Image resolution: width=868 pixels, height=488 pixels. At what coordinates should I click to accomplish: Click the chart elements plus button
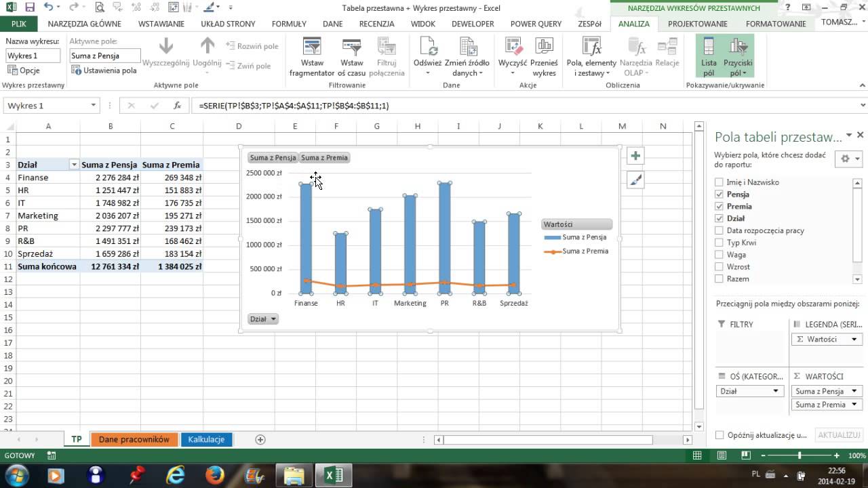tap(635, 156)
